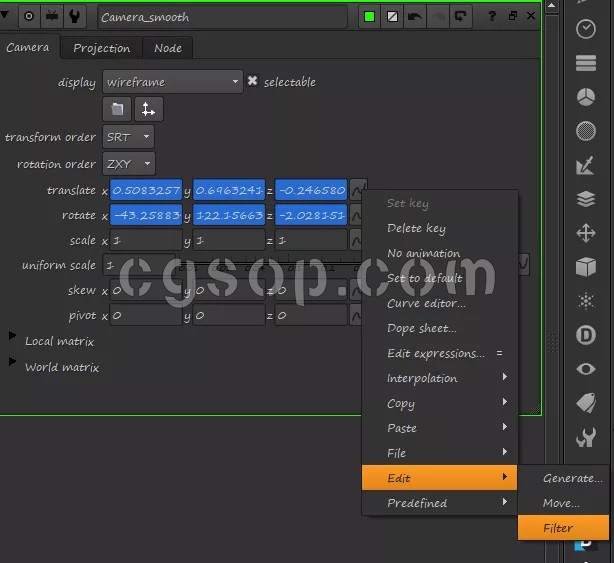Close the Camera_smooth properties panel
Image resolution: width=614 pixels, height=563 pixels.
(x=531, y=16)
